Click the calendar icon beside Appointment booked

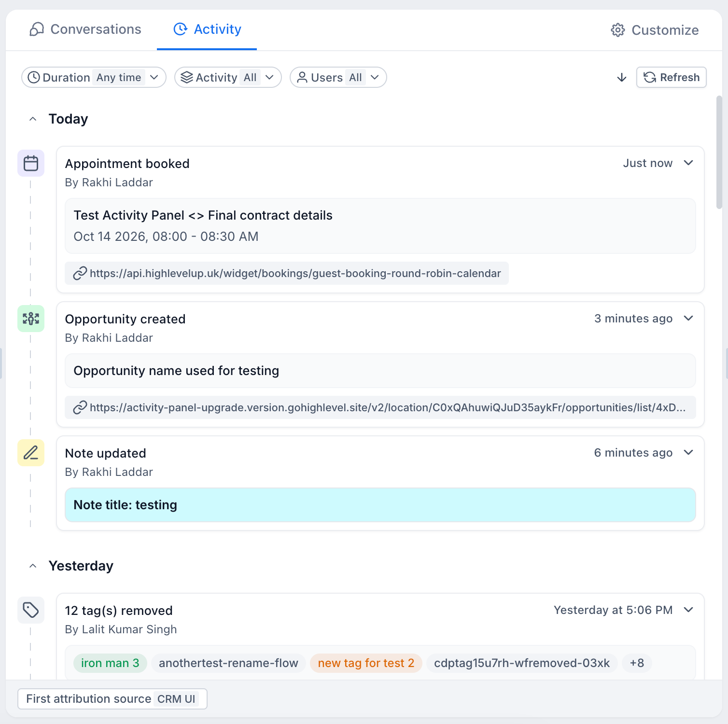(x=31, y=163)
